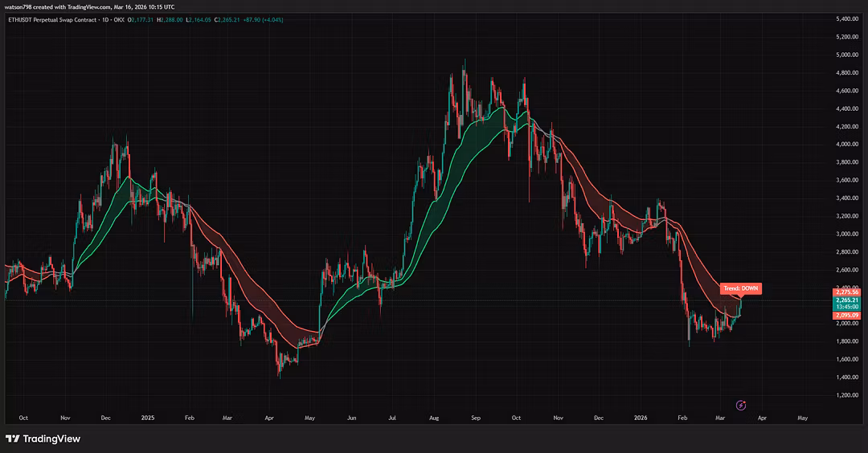Click the Jun label on time axis

tap(351, 418)
